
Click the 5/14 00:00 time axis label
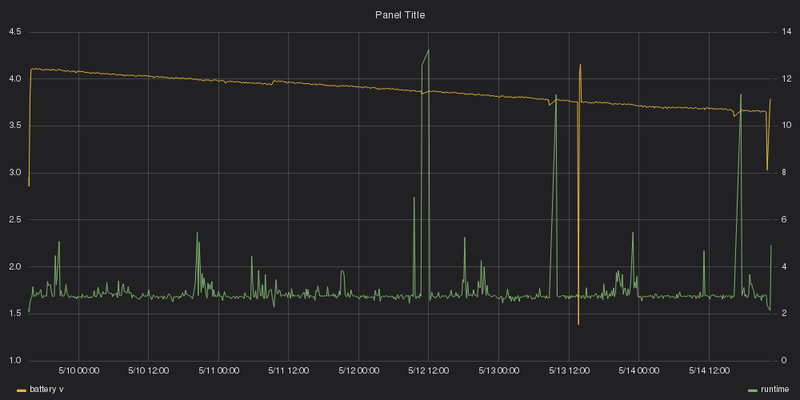coord(639,371)
